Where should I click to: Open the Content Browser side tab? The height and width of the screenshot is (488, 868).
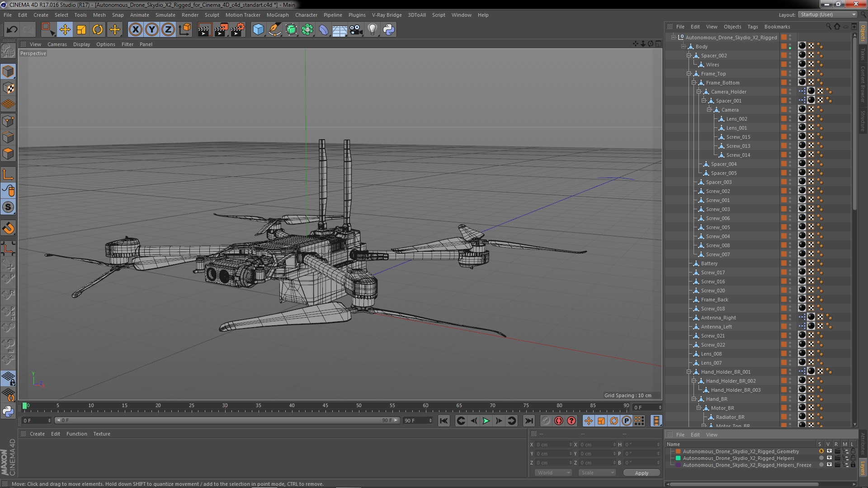(x=863, y=84)
